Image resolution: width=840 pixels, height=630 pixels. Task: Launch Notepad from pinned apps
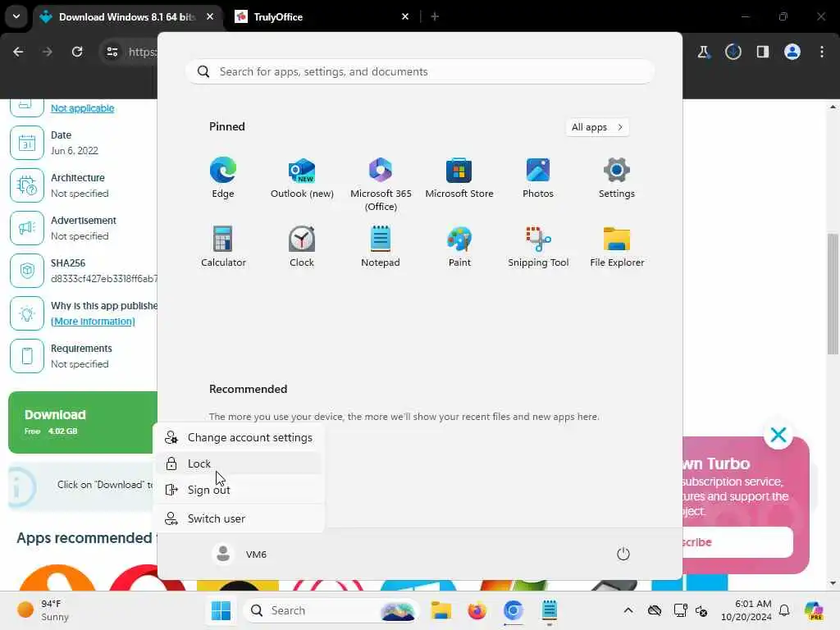pyautogui.click(x=381, y=246)
